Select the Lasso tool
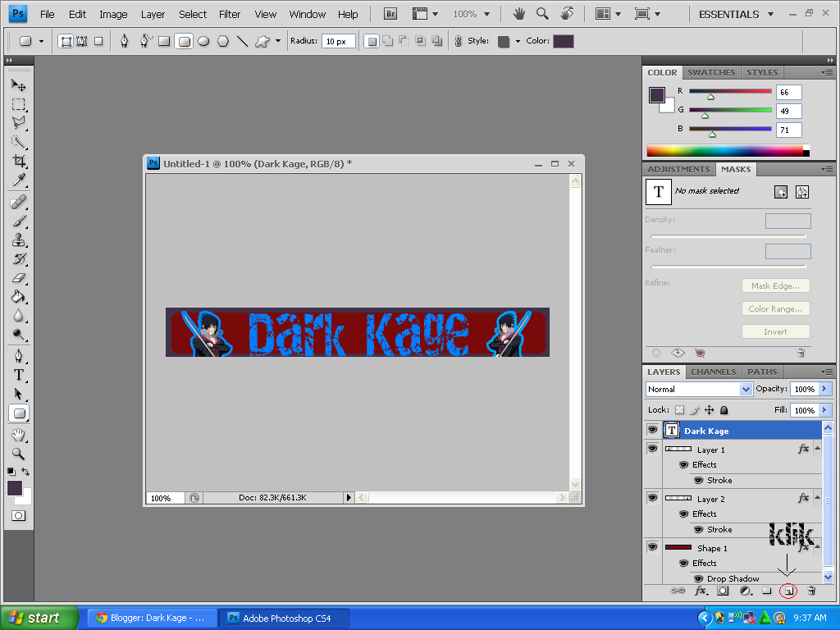This screenshot has width=840, height=630. (19, 123)
